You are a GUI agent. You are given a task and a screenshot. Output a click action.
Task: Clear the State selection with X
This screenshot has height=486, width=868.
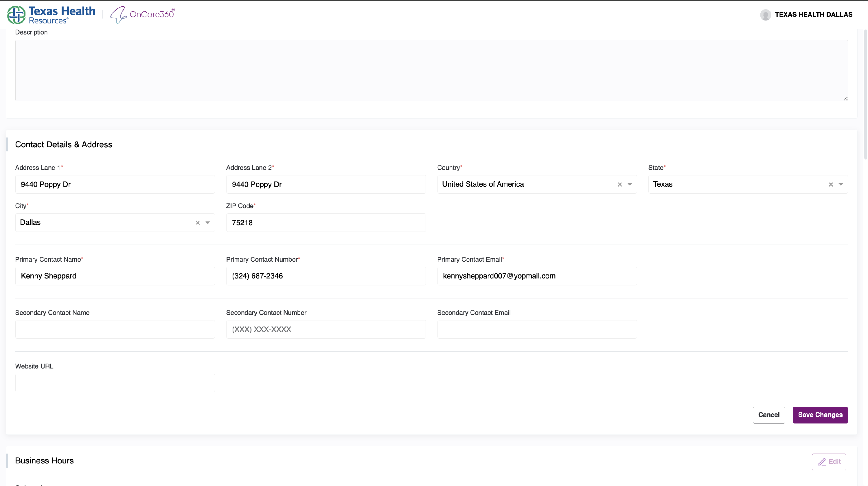[x=831, y=184]
